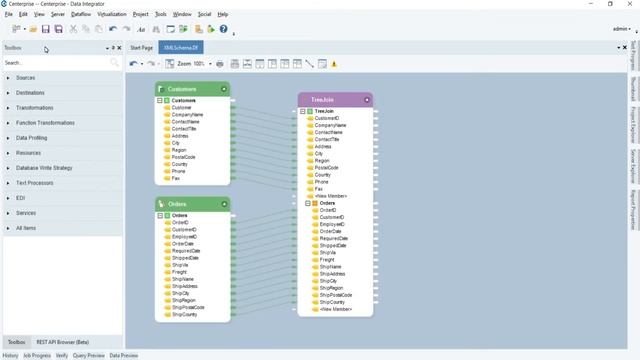
Task: Click the auto-layout icon beside Zoom
Action: click(170, 64)
